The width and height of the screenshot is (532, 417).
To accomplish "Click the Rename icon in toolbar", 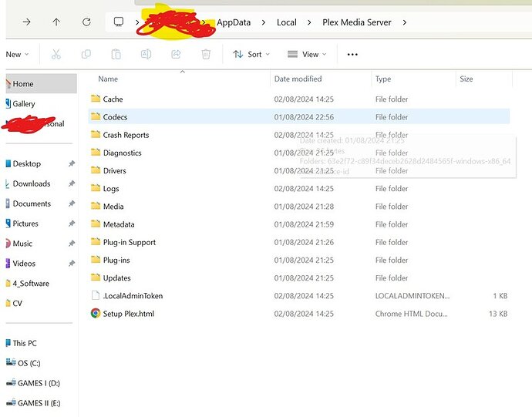I will coord(146,54).
